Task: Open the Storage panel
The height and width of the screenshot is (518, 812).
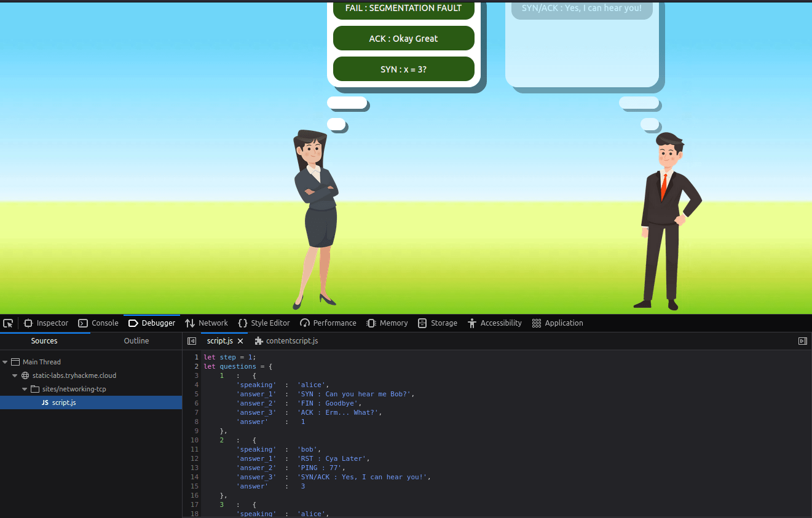Action: (x=437, y=323)
